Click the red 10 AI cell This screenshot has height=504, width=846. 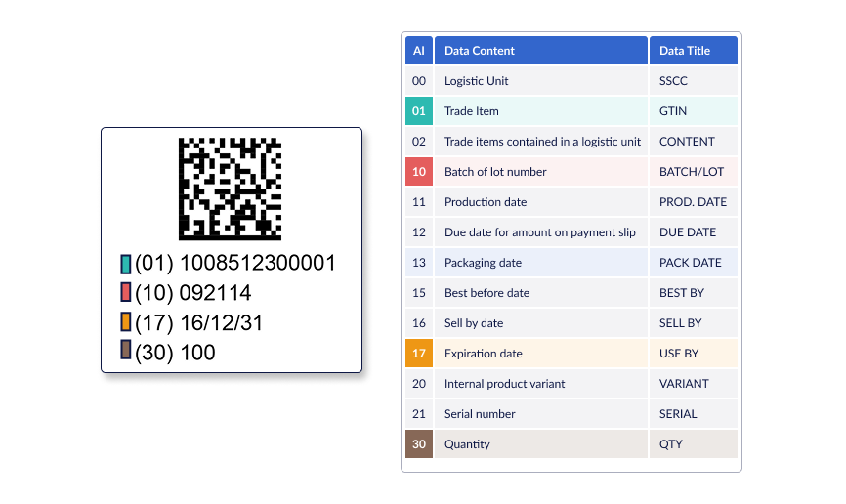pos(419,172)
